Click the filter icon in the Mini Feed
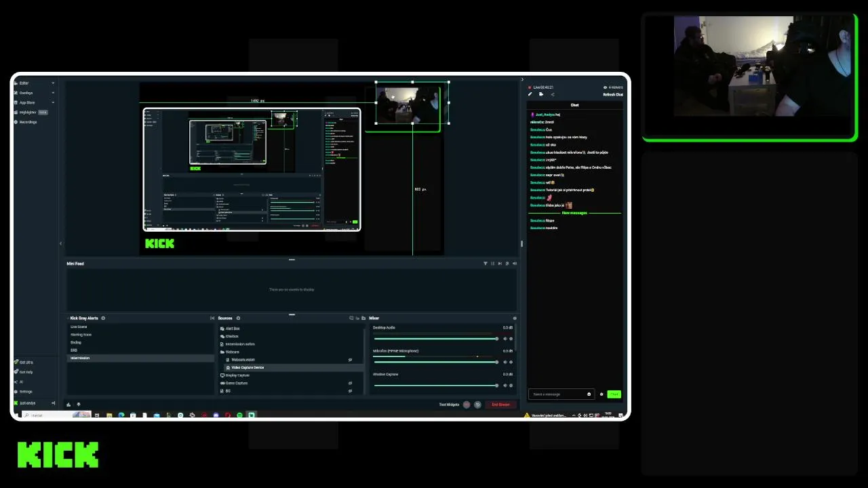The image size is (868, 488). click(x=485, y=263)
